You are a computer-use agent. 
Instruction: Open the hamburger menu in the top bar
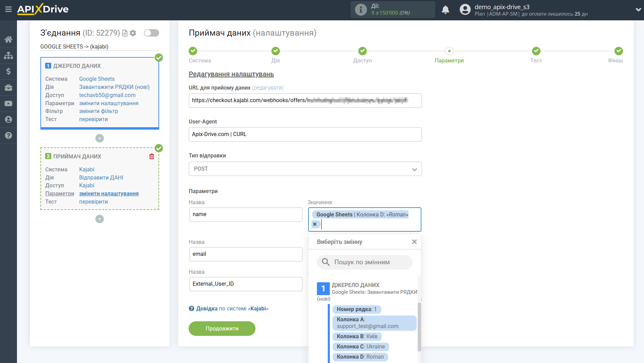click(8, 9)
